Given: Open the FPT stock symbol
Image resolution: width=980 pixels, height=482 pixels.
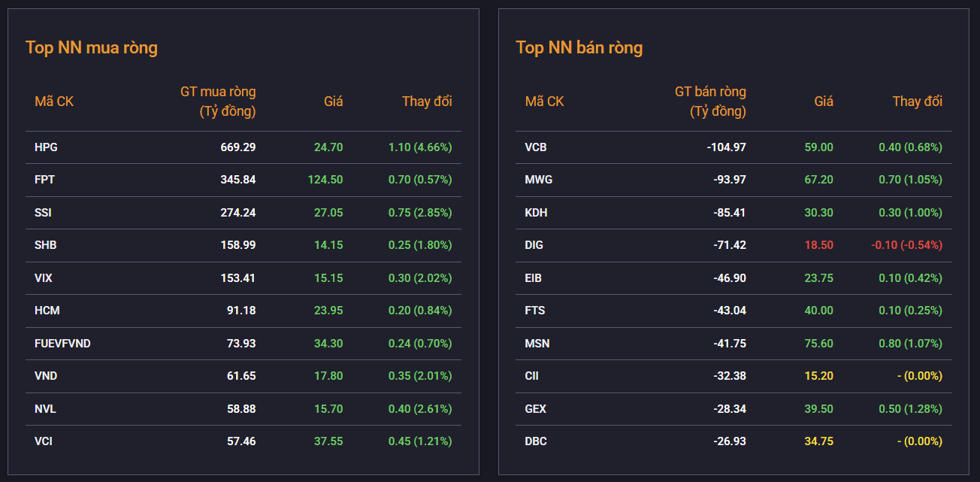Looking at the screenshot, I should (x=44, y=180).
